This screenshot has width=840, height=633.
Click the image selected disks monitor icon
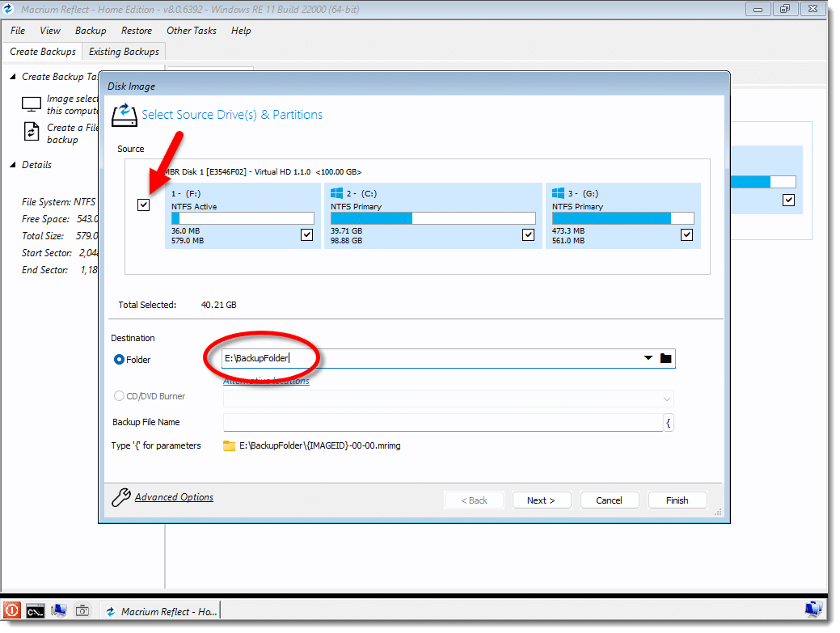pos(32,104)
